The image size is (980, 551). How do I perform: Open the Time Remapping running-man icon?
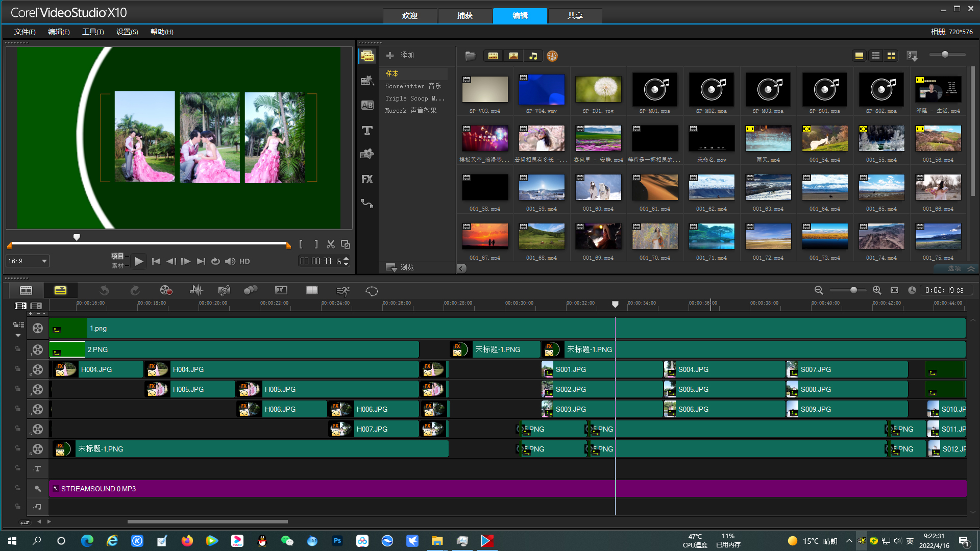tap(343, 291)
